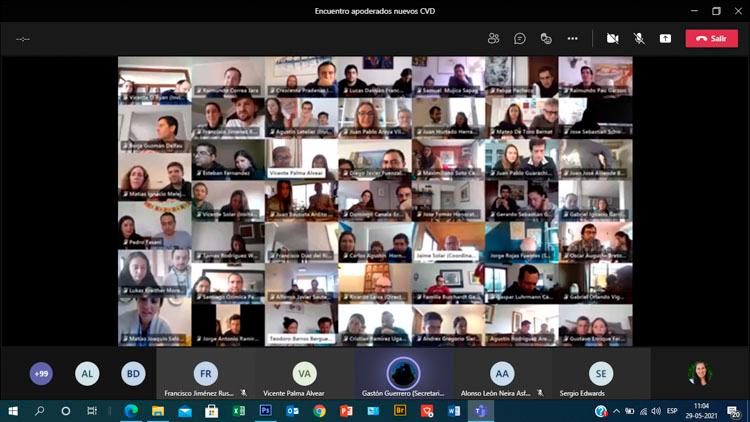This screenshot has width=750, height=422.
Task: Expand the +99 overflow participants bubble
Action: [41, 374]
